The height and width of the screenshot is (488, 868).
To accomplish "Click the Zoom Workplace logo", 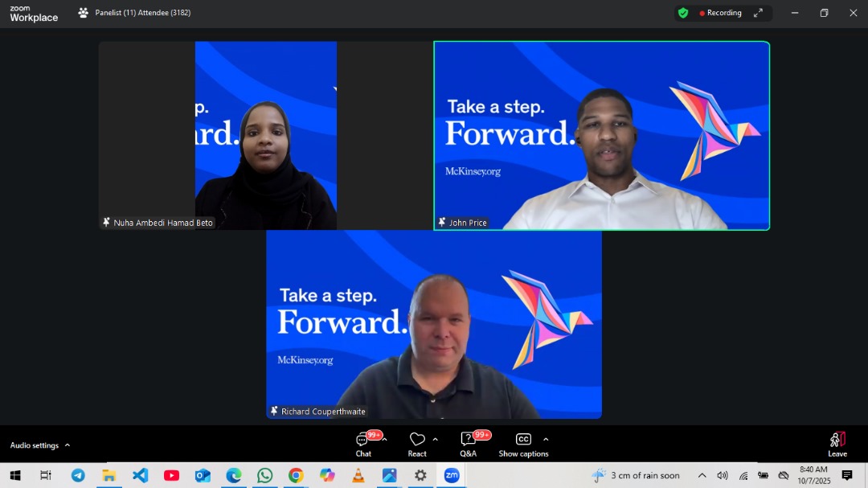I will pos(34,14).
